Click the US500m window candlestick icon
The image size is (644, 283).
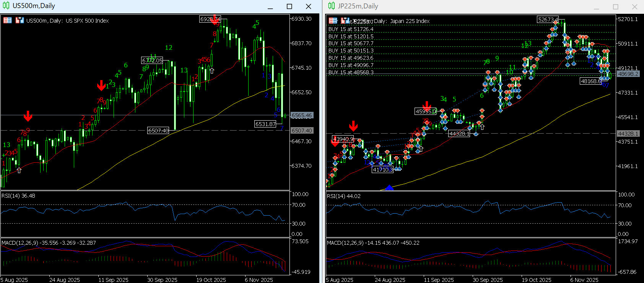pos(6,6)
